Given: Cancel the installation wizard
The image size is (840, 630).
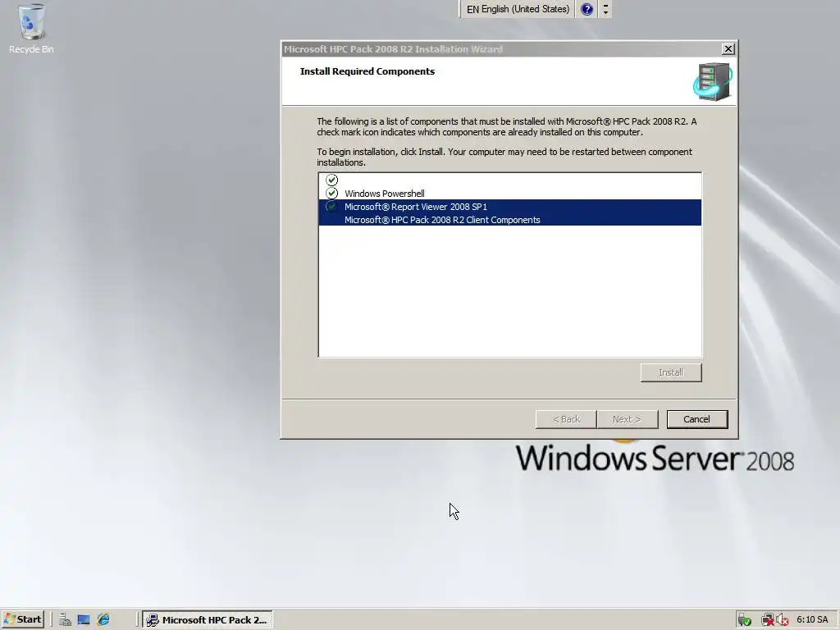Looking at the screenshot, I should point(697,419).
